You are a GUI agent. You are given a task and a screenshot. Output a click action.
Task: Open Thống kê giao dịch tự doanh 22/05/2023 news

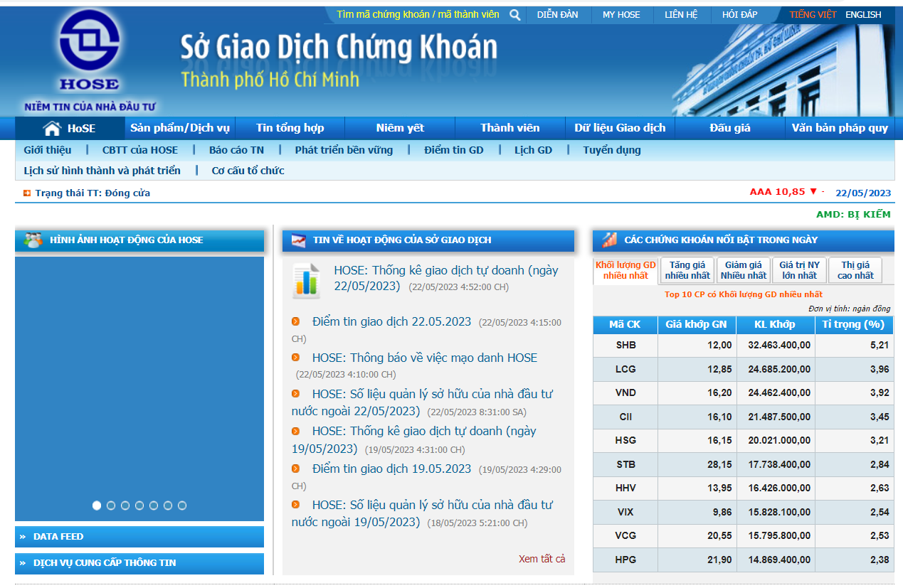tap(446, 279)
